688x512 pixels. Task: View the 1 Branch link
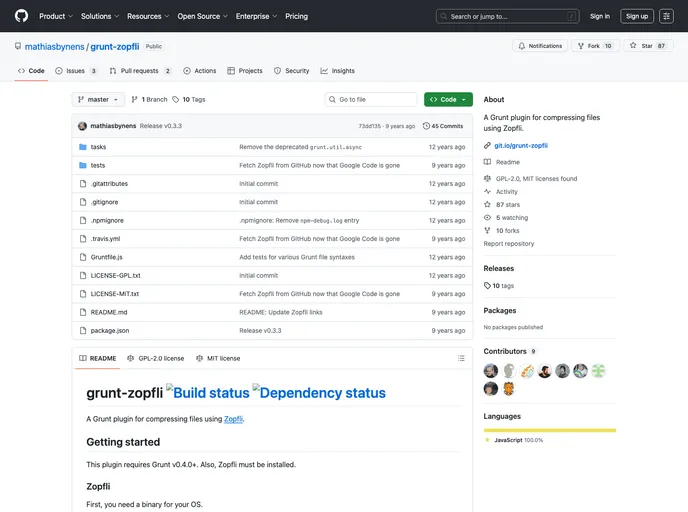[150, 100]
